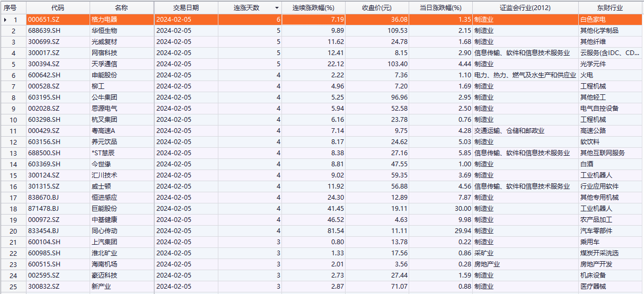Select row number 12
644x294 pixels.
[14, 142]
